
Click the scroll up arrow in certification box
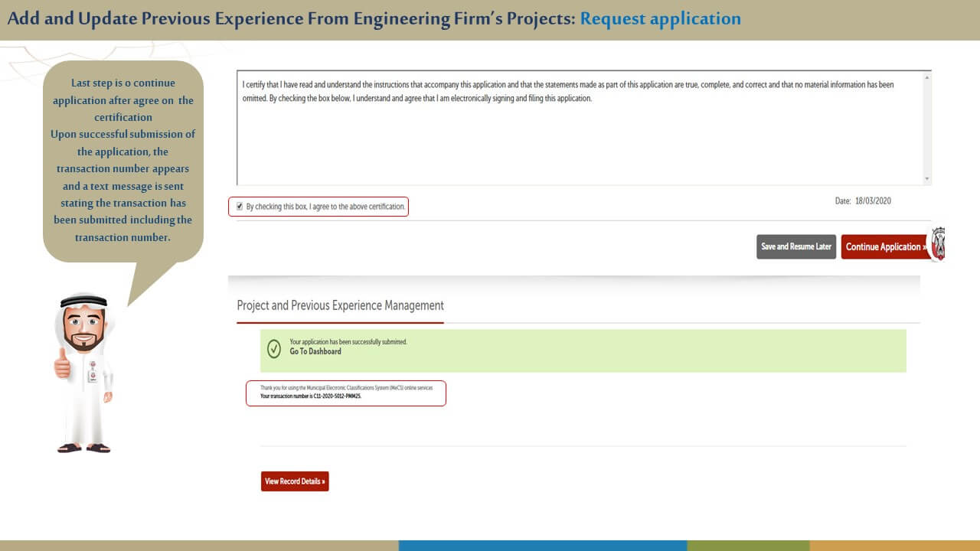point(928,77)
